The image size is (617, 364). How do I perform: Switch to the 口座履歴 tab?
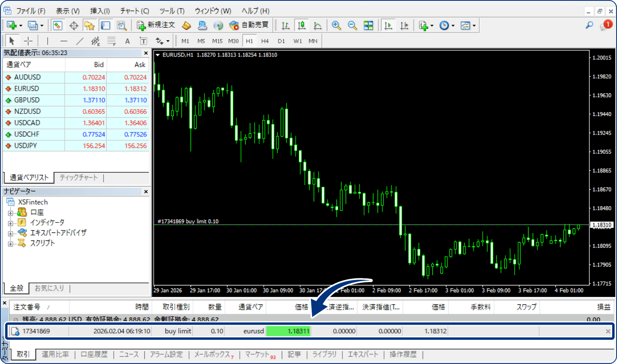click(x=94, y=354)
